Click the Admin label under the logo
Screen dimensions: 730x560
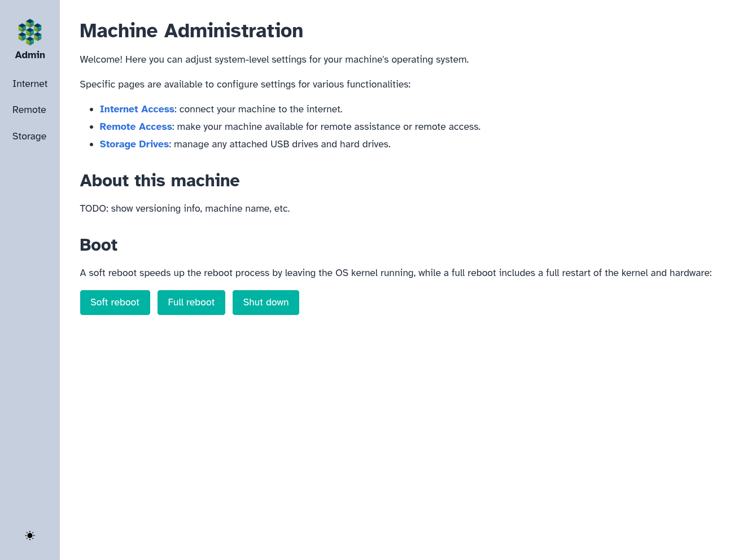point(29,55)
